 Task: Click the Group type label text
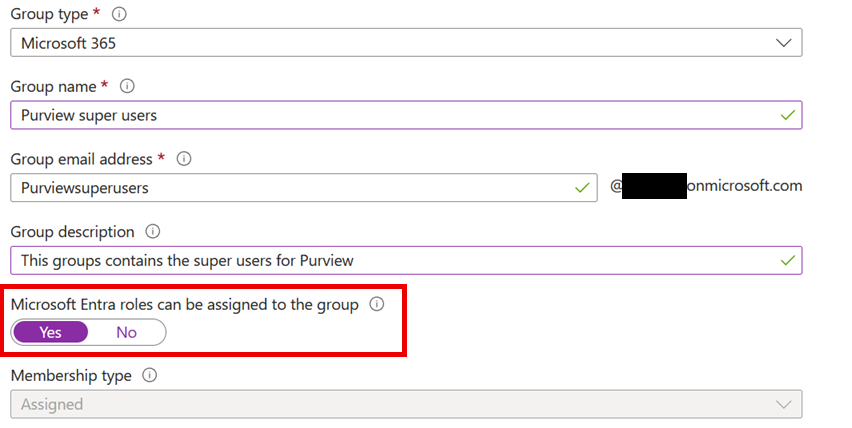tap(49, 14)
